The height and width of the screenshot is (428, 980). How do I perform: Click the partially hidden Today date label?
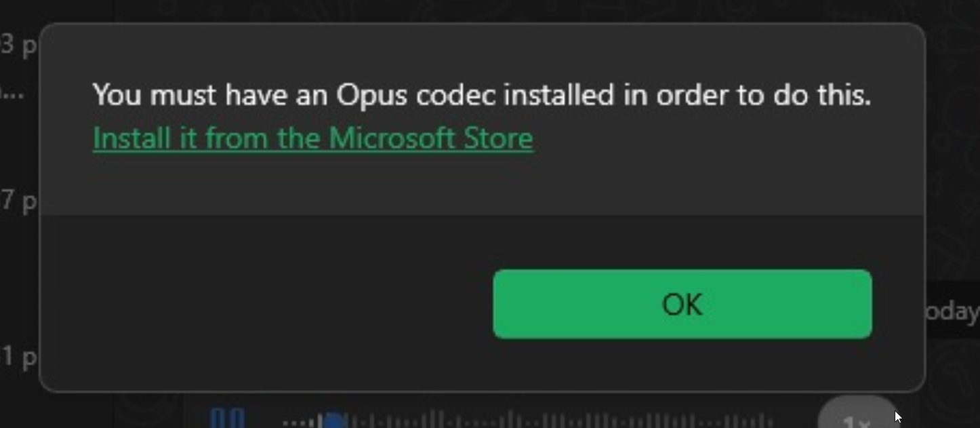(953, 311)
